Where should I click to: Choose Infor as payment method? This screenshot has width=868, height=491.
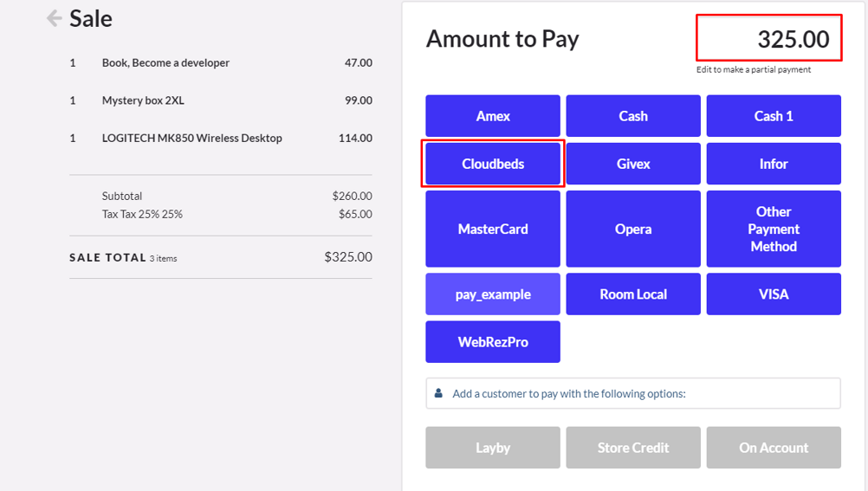[x=774, y=164]
